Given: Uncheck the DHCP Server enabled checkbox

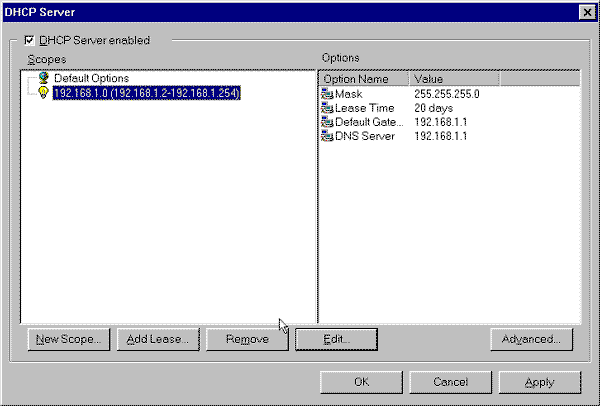Looking at the screenshot, I should click(x=29, y=40).
